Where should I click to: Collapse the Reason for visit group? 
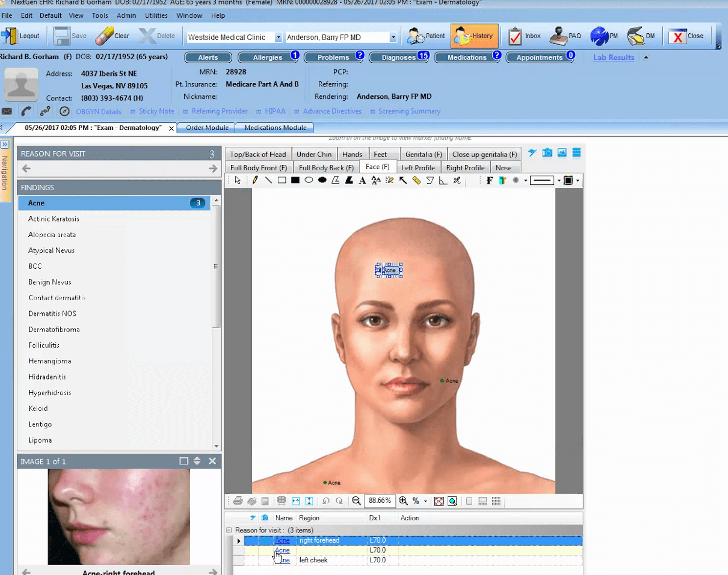230,530
